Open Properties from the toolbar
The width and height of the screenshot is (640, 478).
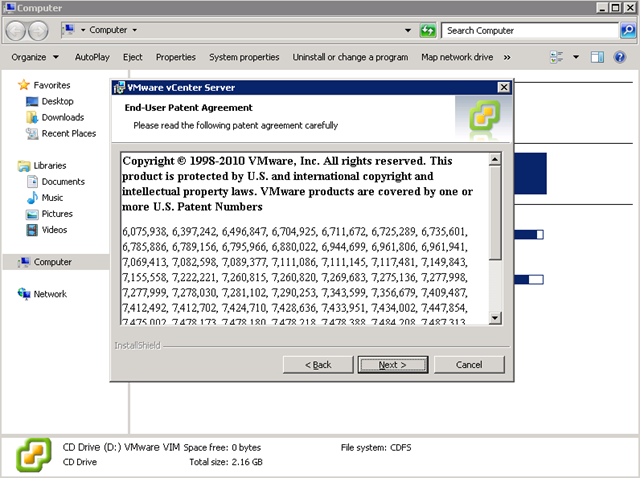[176, 57]
